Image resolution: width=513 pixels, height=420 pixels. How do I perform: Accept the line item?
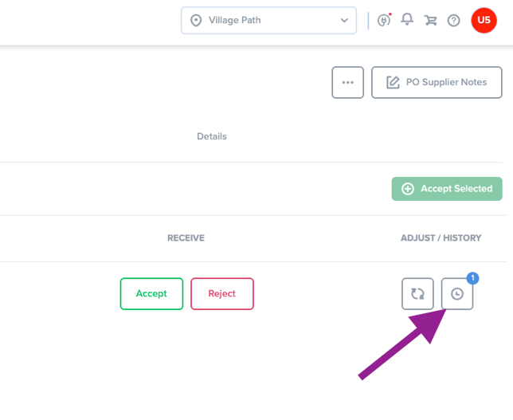pyautogui.click(x=151, y=293)
